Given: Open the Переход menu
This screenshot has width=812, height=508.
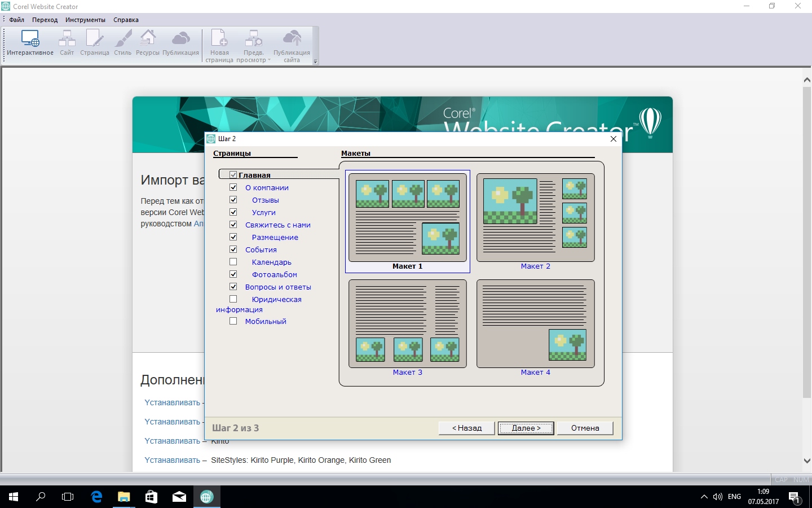Looking at the screenshot, I should 45,20.
